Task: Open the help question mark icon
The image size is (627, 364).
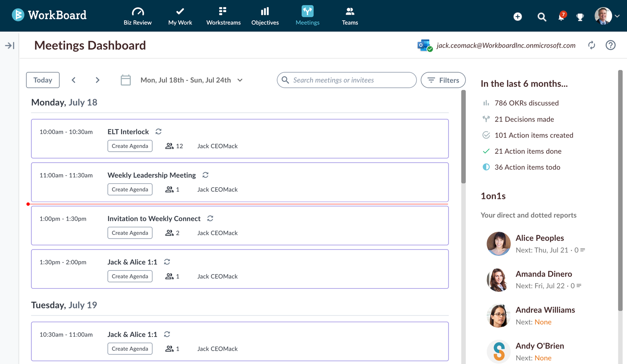Action: (x=611, y=45)
